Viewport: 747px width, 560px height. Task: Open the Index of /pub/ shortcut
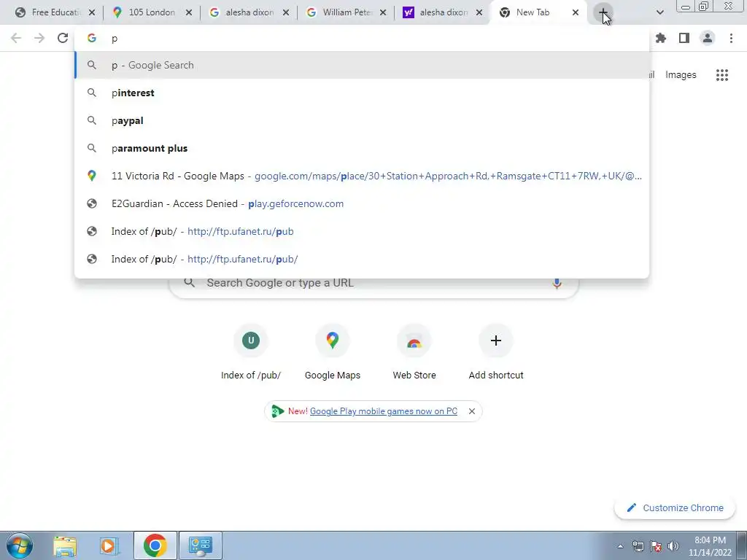click(x=251, y=352)
